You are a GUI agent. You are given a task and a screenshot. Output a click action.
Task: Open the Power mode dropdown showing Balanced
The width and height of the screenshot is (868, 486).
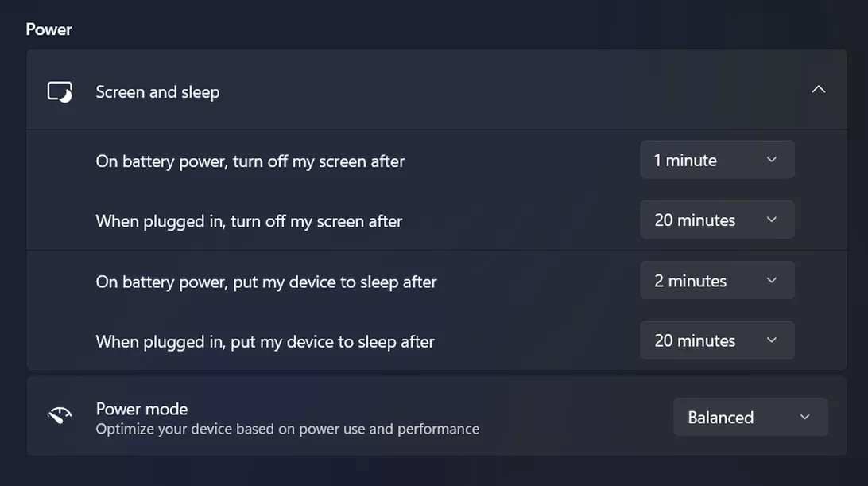(750, 416)
